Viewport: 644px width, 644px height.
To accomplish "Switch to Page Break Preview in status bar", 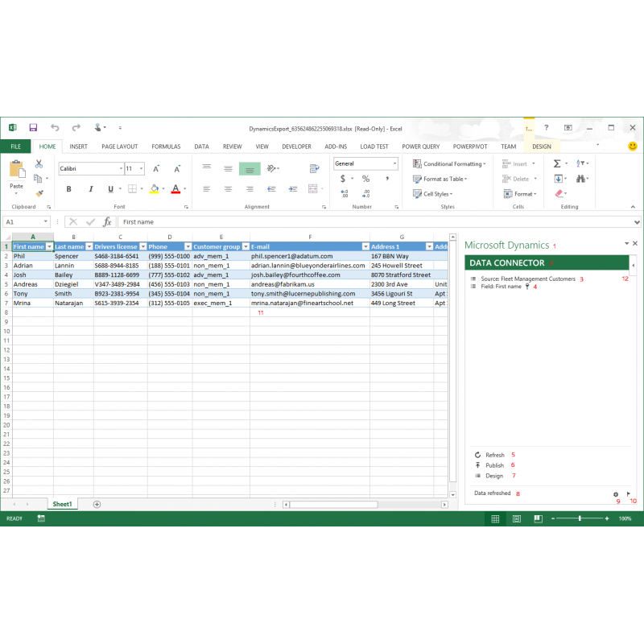I will coord(538,518).
